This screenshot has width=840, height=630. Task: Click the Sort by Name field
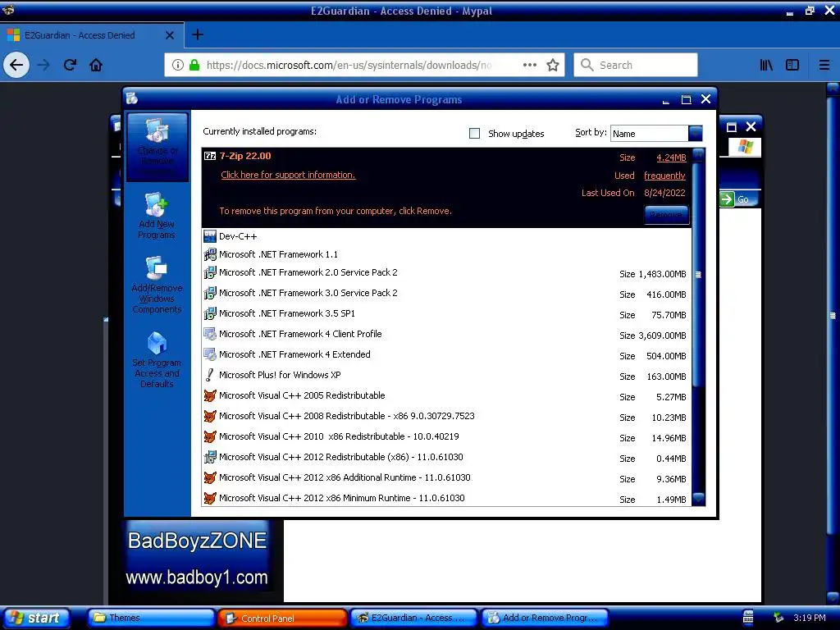(x=650, y=134)
